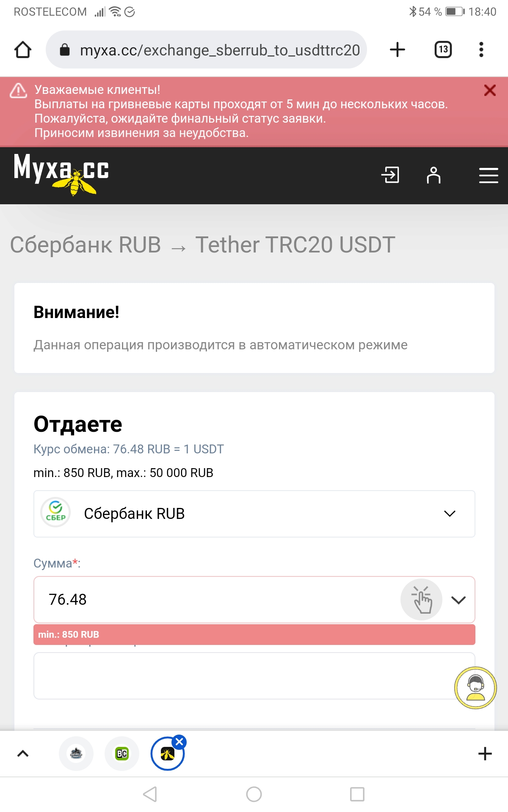Viewport: 508px width, 812px height.
Task: Tap the site login arrow icon
Action: [390, 175]
